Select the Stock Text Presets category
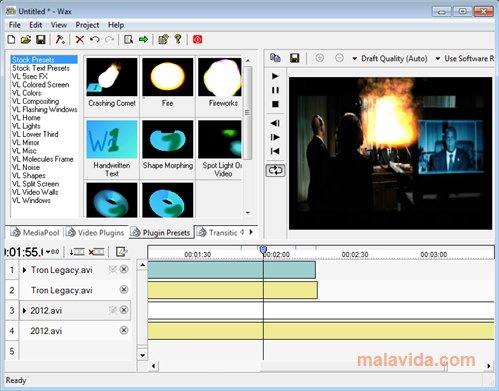Screen dimensions: 499x391 point(41,68)
